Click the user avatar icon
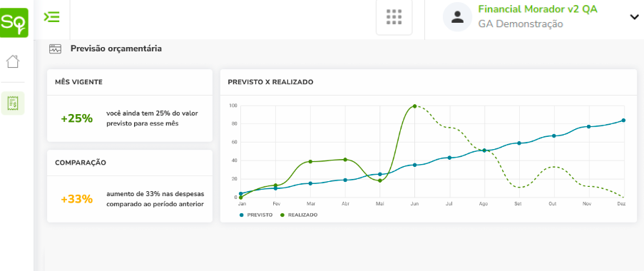 pyautogui.click(x=457, y=17)
